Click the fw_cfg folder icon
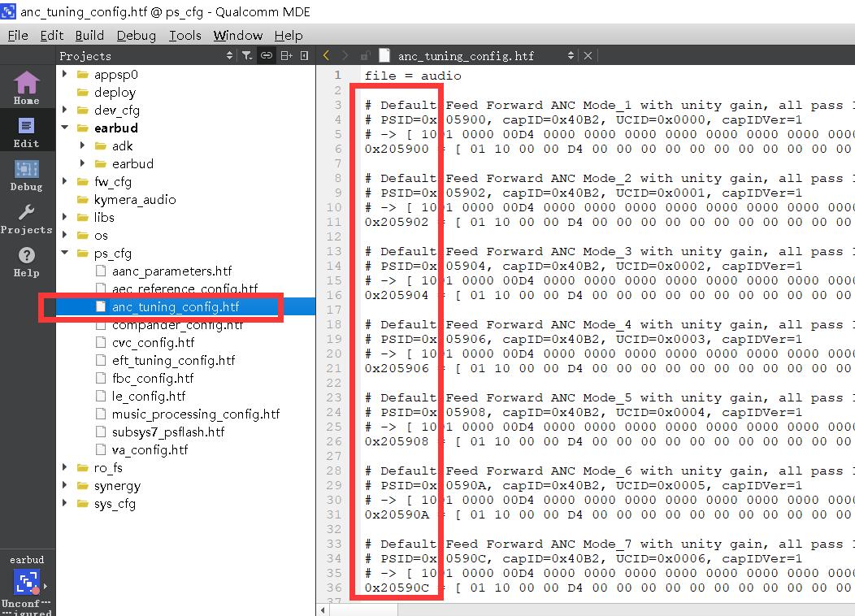The image size is (855, 616). (83, 181)
